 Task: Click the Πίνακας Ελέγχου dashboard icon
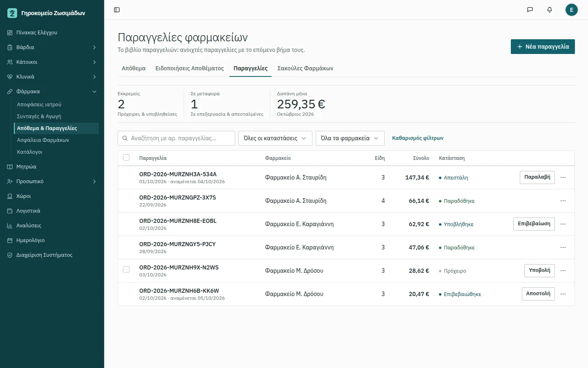(10, 33)
